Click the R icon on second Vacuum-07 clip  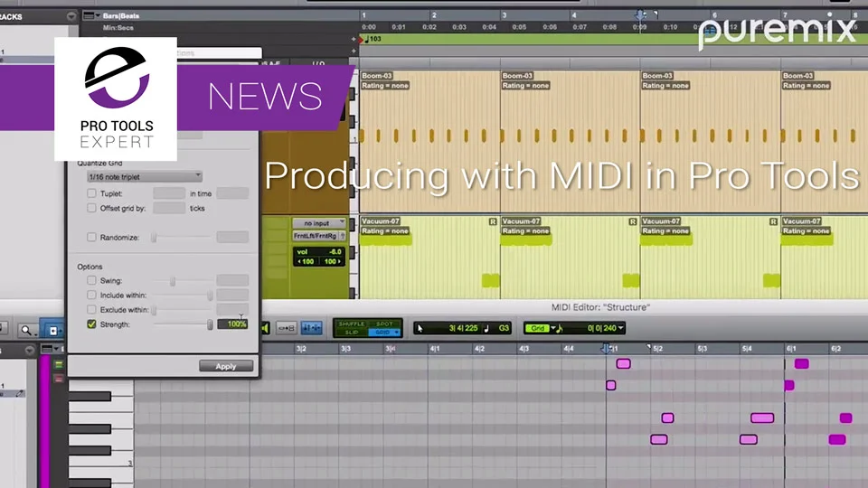633,221
